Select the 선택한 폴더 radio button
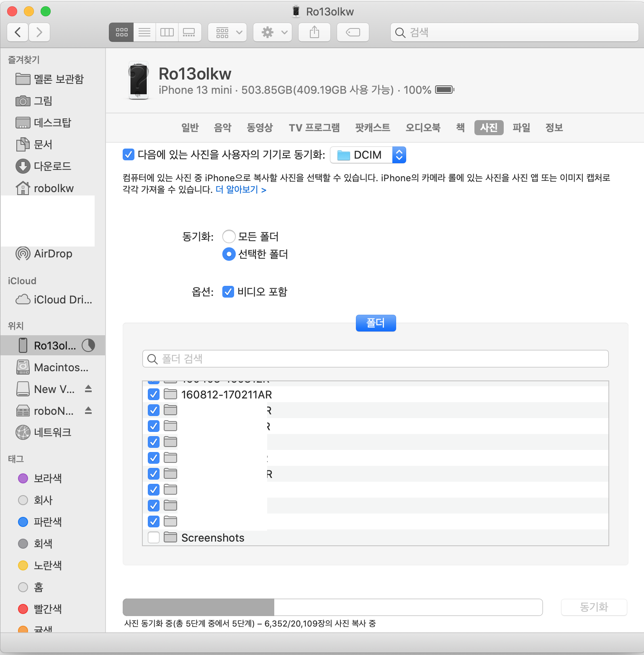644x655 pixels. pos(229,254)
